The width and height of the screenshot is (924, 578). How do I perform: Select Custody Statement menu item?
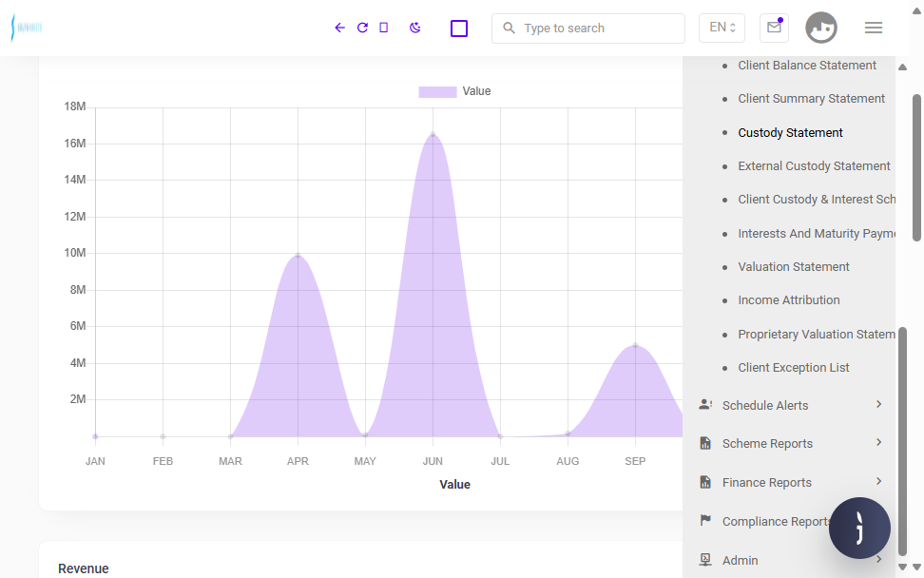point(790,132)
